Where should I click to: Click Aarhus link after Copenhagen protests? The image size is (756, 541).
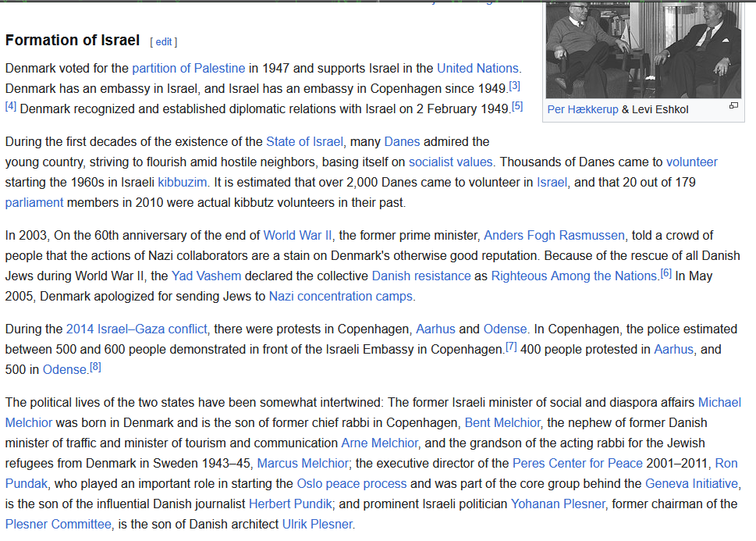[435, 329]
